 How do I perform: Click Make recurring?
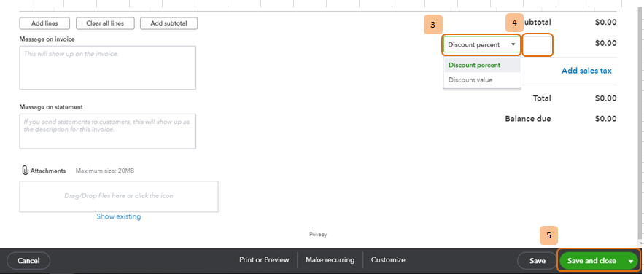pyautogui.click(x=330, y=260)
